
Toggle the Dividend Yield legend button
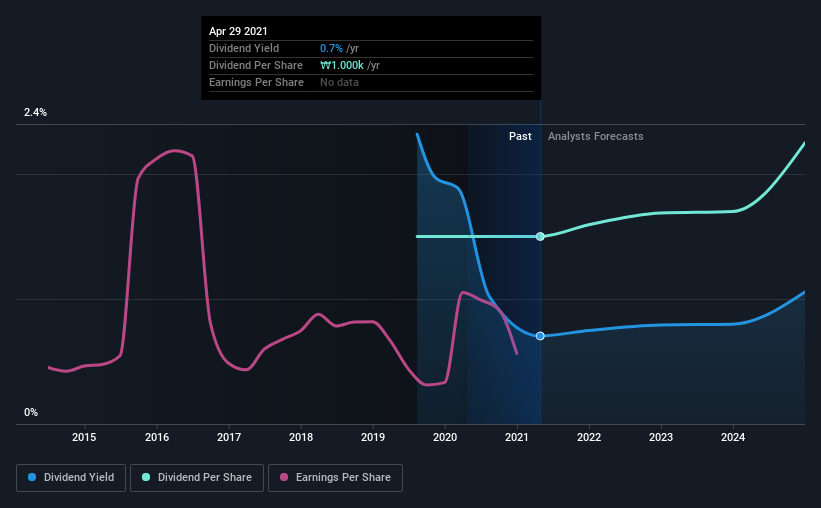(71, 478)
